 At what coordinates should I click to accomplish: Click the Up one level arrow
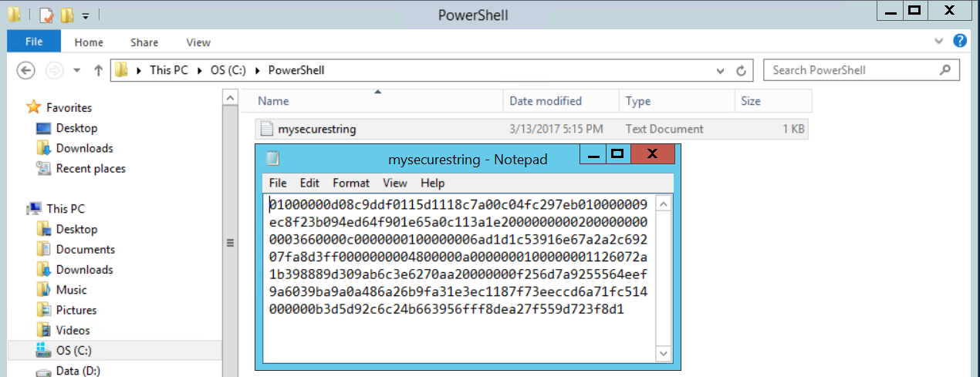[x=98, y=70]
